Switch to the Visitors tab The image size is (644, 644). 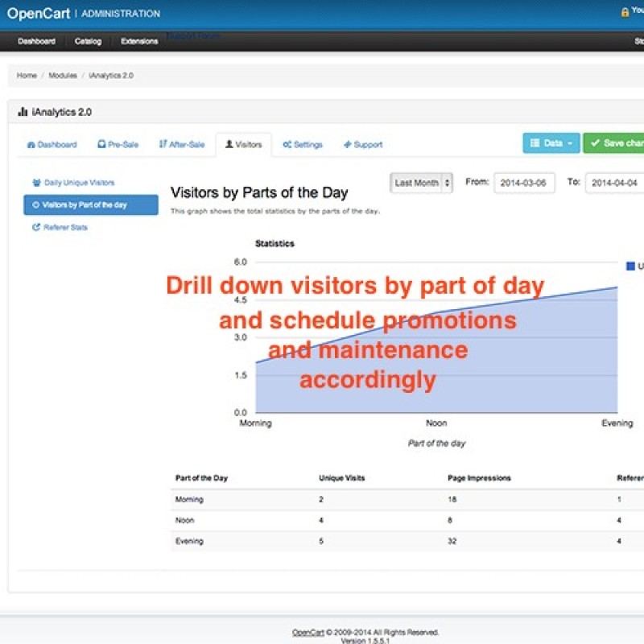[243, 145]
